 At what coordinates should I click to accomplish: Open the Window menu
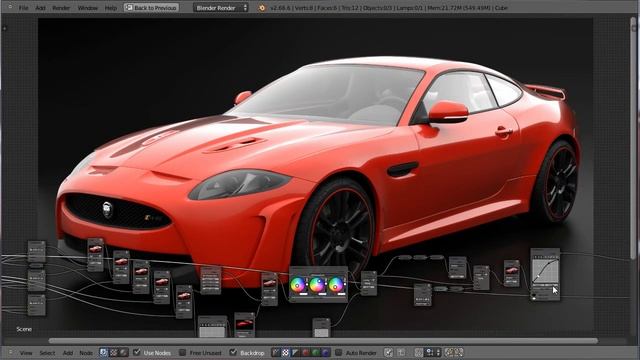[x=87, y=8]
